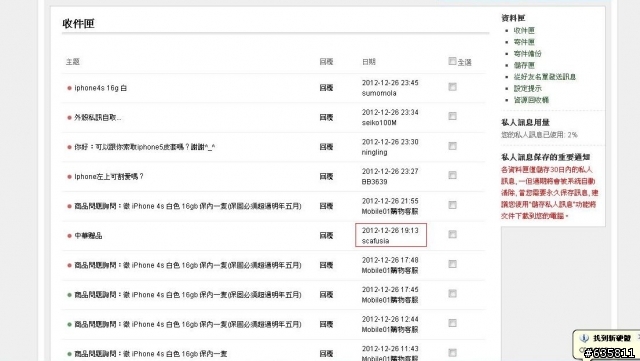Open the 商品問題詢問 message dated 17:45
This screenshot has height=361, width=640.
[188, 295]
